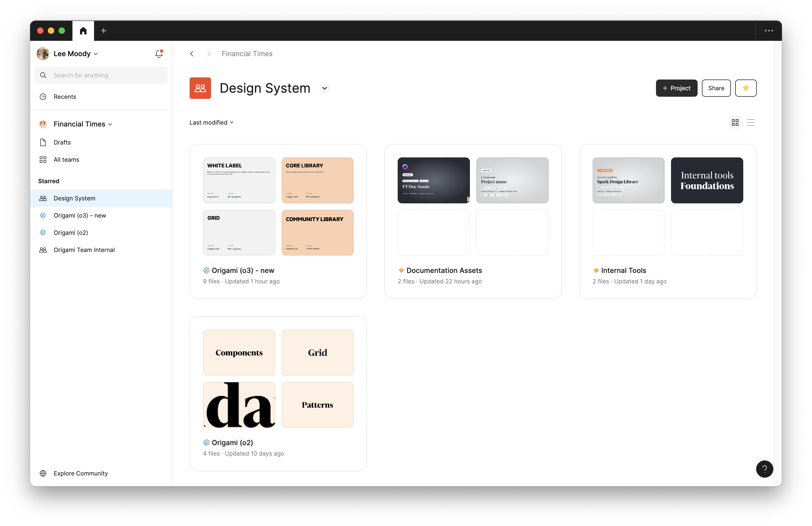Image resolution: width=812 pixels, height=526 pixels.
Task: Open the 'da' typography thumbnail
Action: [x=239, y=405]
